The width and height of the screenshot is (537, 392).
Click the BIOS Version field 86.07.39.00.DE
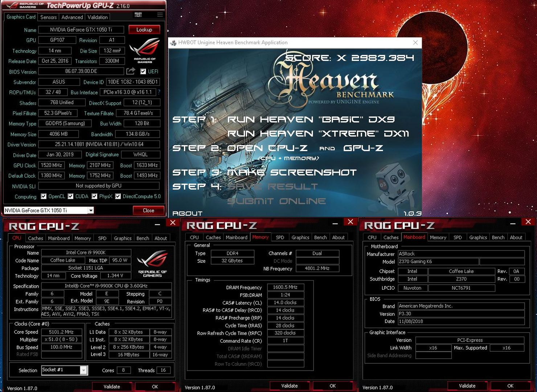click(81, 71)
